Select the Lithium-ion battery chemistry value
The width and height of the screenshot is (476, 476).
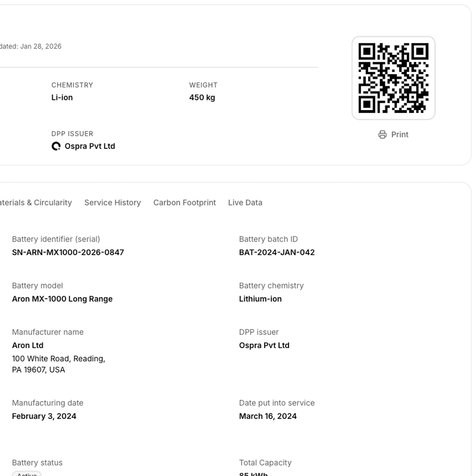[260, 299]
